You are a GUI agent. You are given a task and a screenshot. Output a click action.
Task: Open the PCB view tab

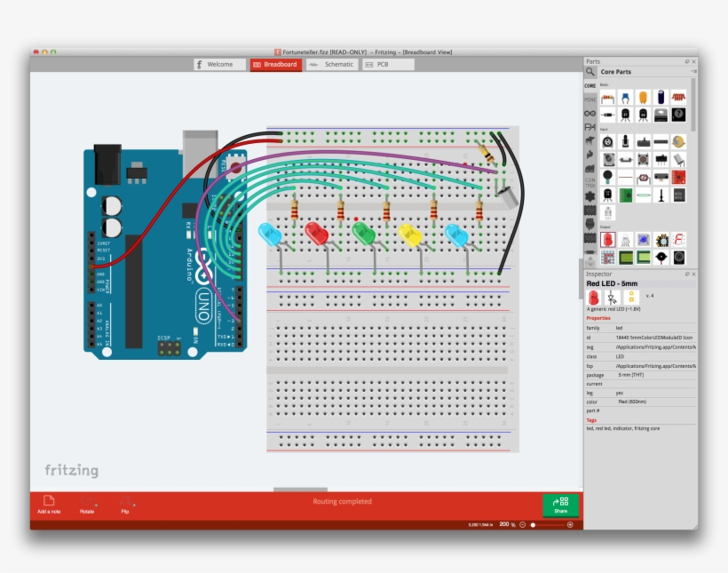(382, 64)
